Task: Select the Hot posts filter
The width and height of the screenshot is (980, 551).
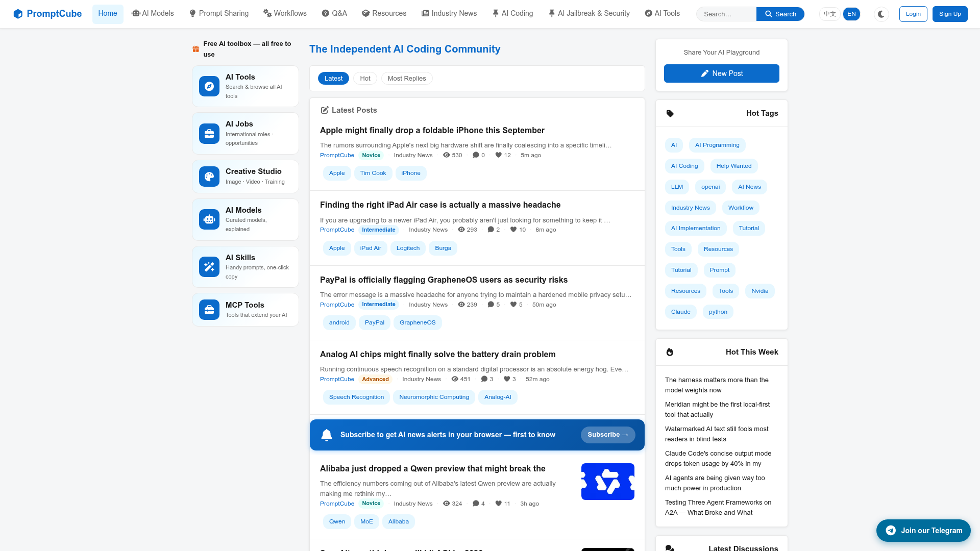Action: [x=365, y=79]
